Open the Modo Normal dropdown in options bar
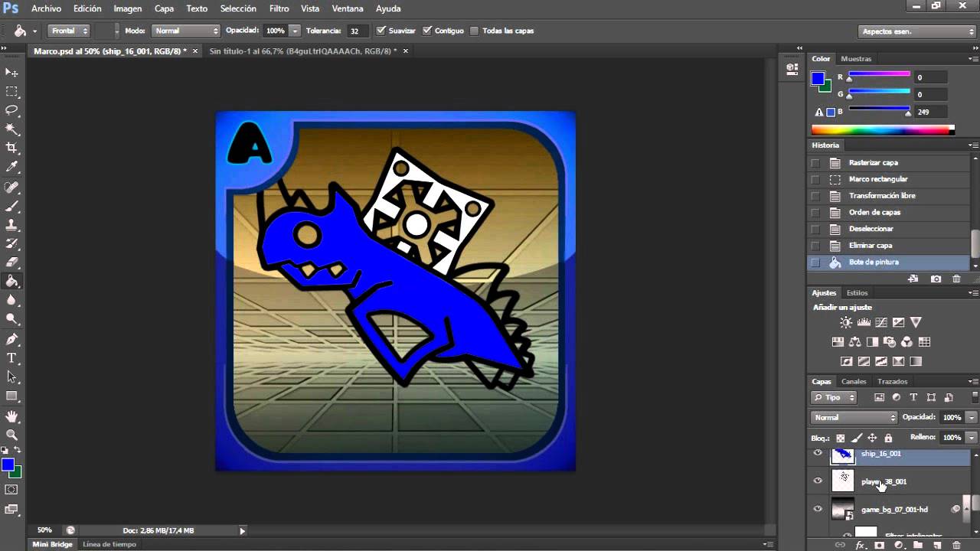Viewport: 980px width, 551px height. [x=185, y=31]
